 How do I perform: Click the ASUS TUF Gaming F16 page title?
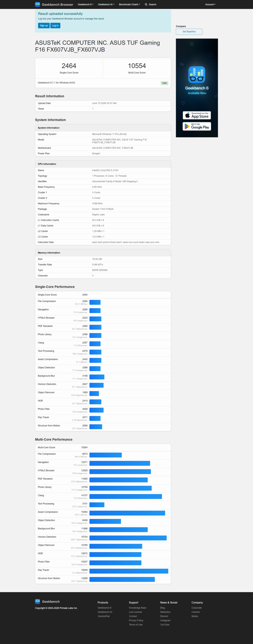(x=97, y=46)
